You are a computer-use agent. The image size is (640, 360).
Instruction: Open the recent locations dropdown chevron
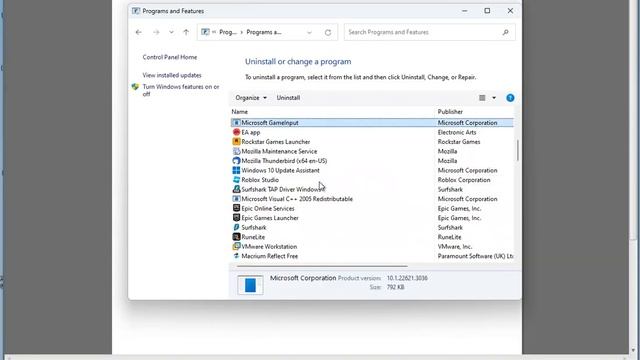point(171,32)
